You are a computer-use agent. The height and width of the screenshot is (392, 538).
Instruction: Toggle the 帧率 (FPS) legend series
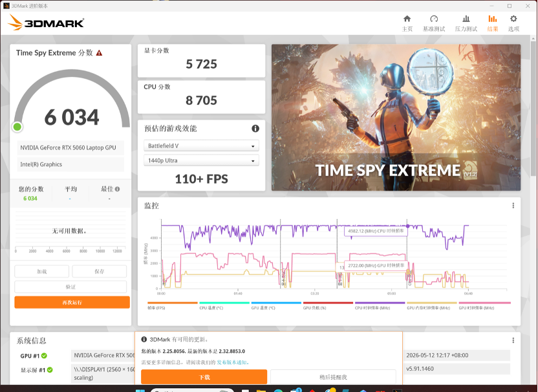point(173,305)
